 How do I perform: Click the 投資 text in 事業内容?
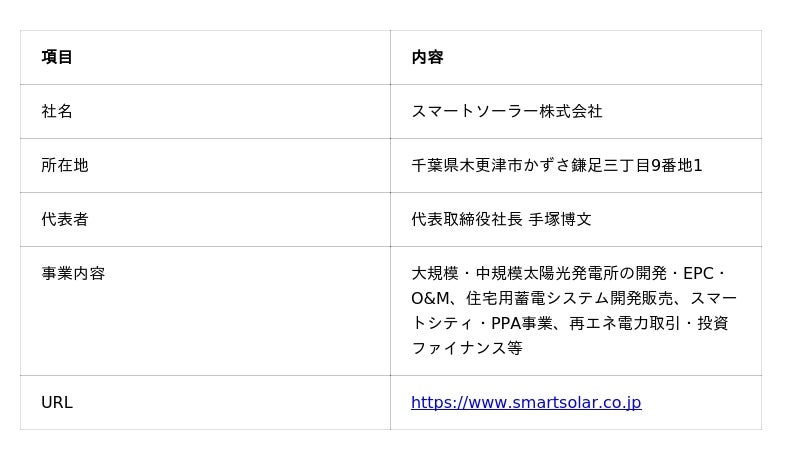[x=714, y=323]
